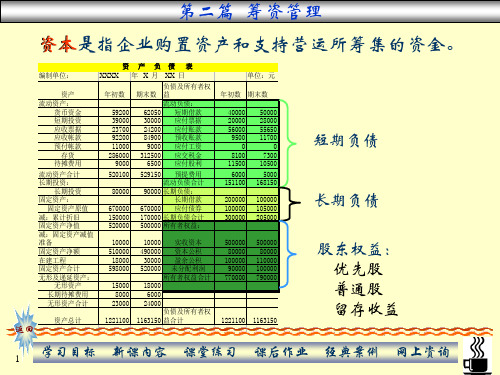Click the yellow 资产负债表 title bar

[158, 67]
